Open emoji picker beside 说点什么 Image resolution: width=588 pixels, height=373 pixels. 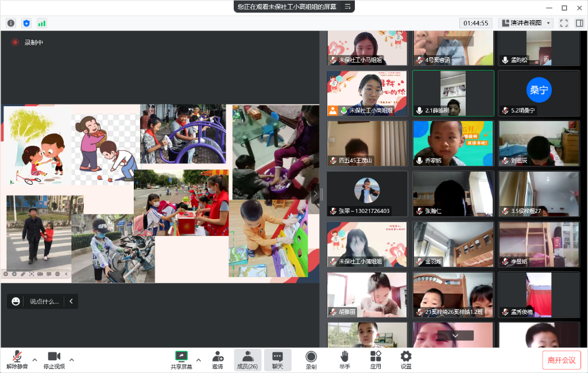coord(16,301)
